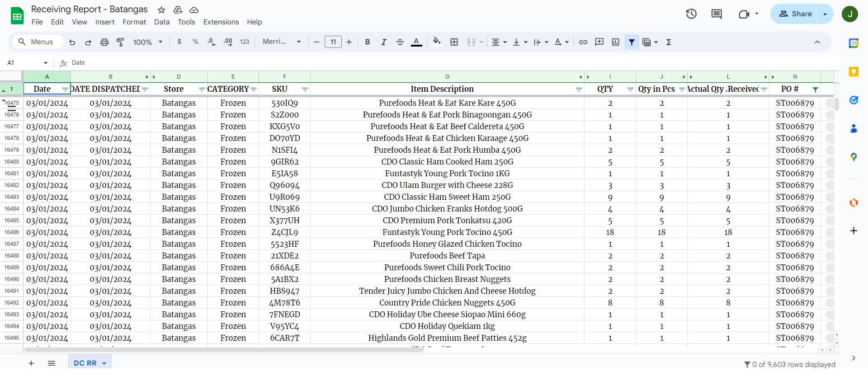Click the Share button
This screenshot has height=385, width=868.
[795, 14]
